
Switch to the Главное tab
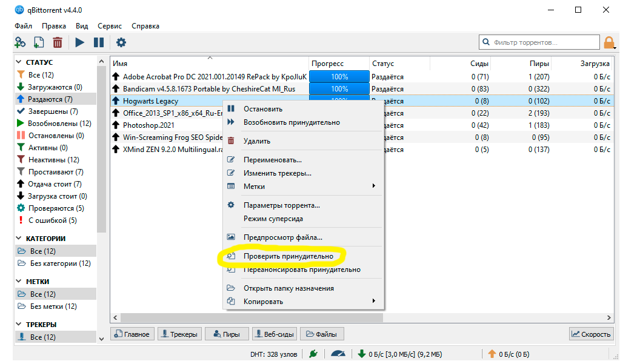(132, 334)
